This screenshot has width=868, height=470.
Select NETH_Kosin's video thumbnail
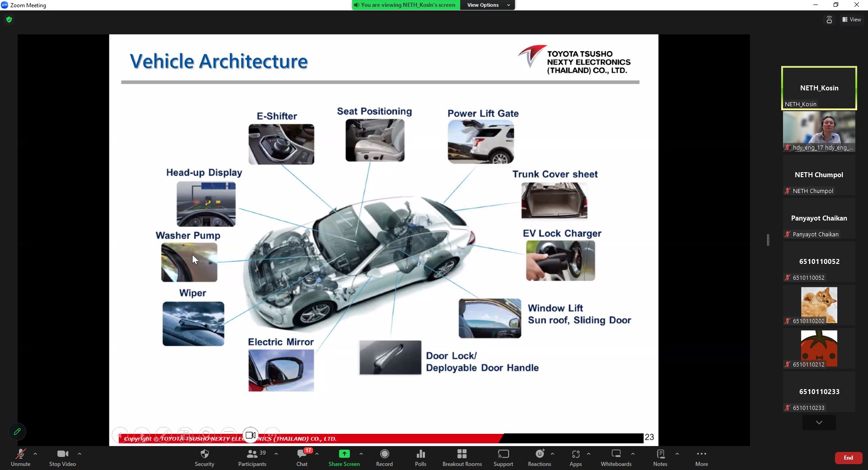pos(818,88)
